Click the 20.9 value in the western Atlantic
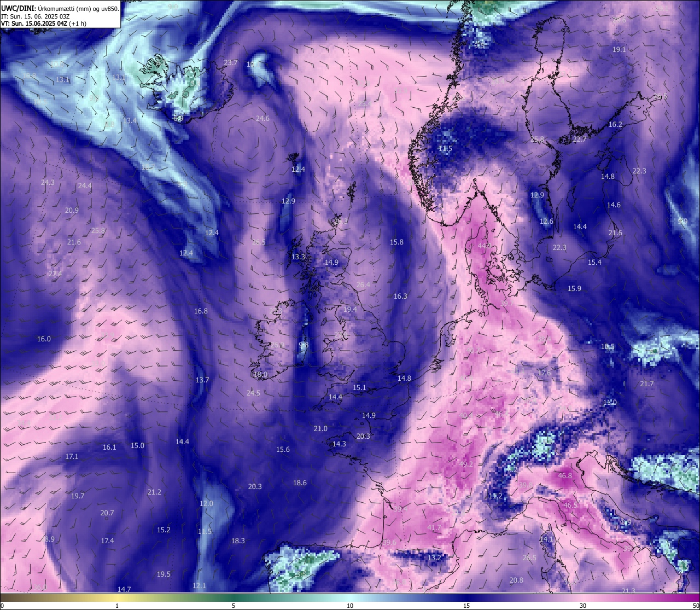 (72, 210)
